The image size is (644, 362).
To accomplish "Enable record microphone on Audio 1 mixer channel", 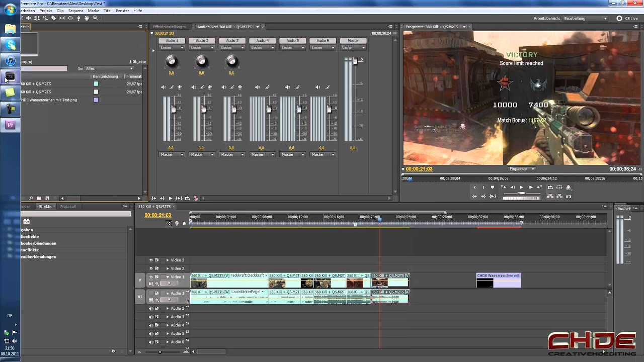I will [180, 87].
